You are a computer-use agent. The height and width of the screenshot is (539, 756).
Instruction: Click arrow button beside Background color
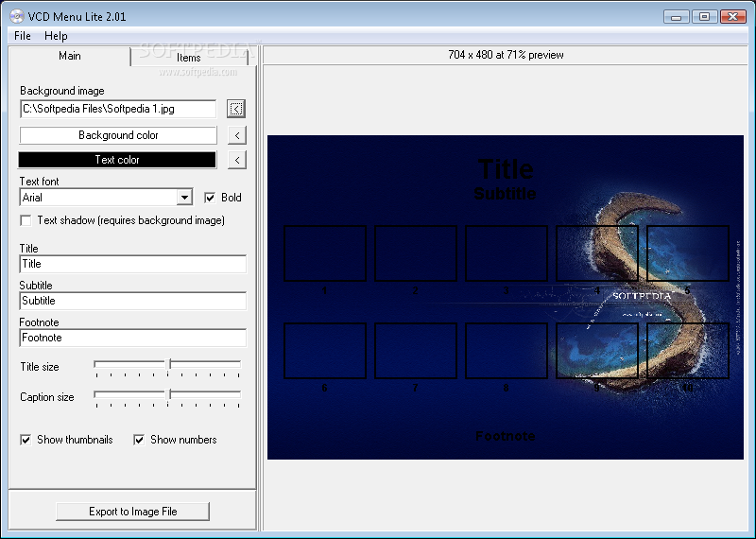coord(237,135)
